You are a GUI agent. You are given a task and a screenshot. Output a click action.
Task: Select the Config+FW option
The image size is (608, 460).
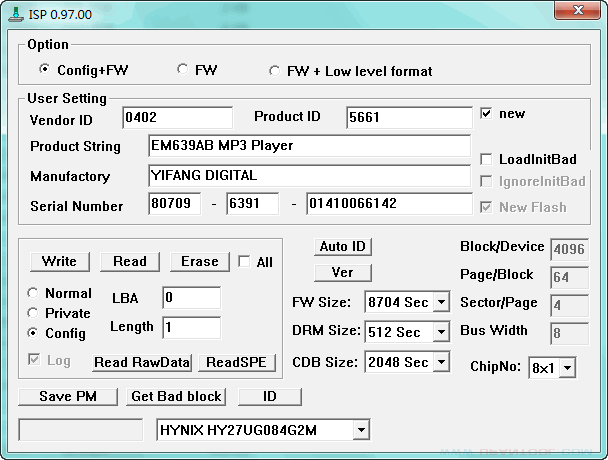tap(44, 70)
